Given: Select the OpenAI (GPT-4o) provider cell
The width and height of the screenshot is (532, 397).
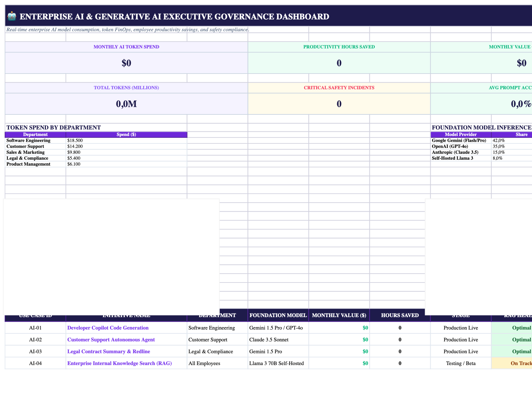Looking at the screenshot, I should tap(461, 146).
